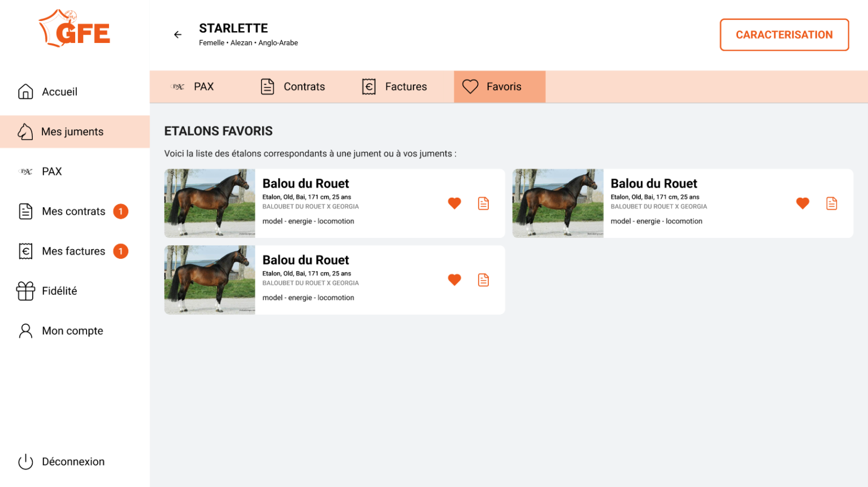Switch to the Contrats tab
This screenshot has height=487, width=868.
click(x=293, y=86)
